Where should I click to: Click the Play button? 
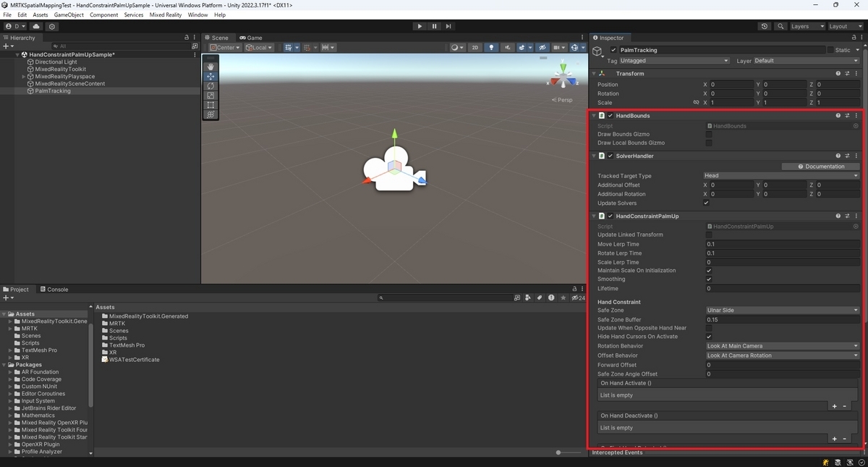click(x=420, y=26)
